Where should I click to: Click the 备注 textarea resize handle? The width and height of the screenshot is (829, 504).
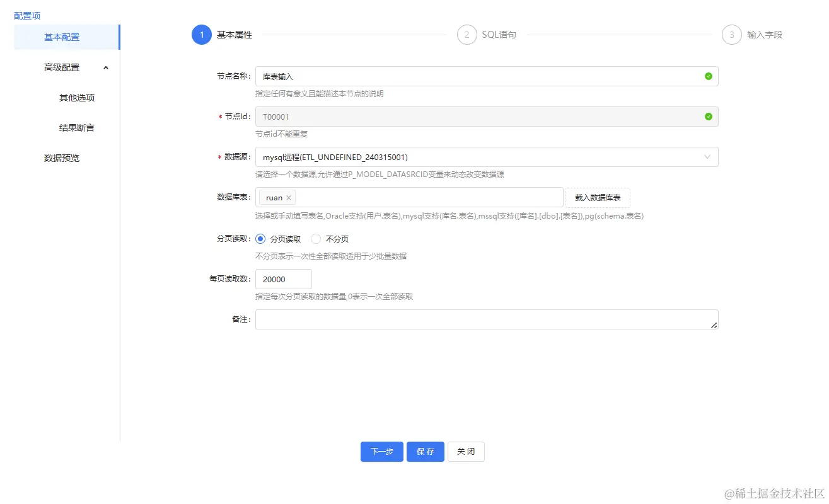[714, 325]
